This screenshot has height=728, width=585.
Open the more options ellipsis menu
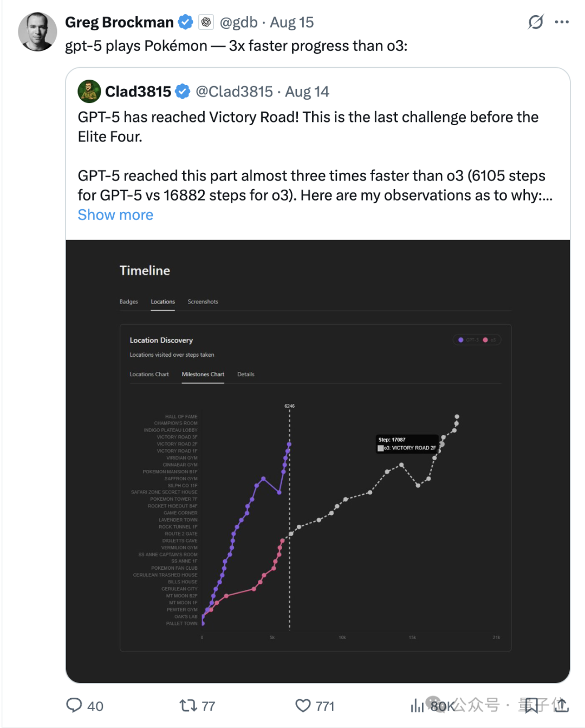point(562,22)
